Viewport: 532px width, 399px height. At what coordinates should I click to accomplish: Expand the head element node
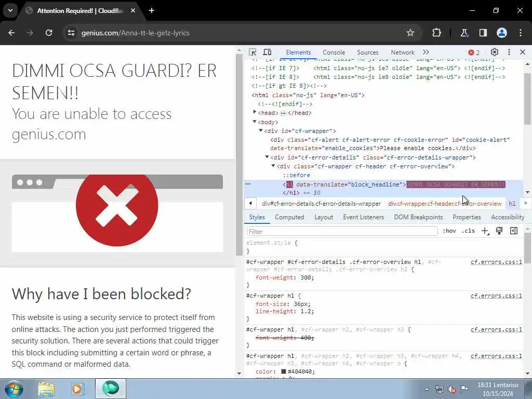coord(255,112)
